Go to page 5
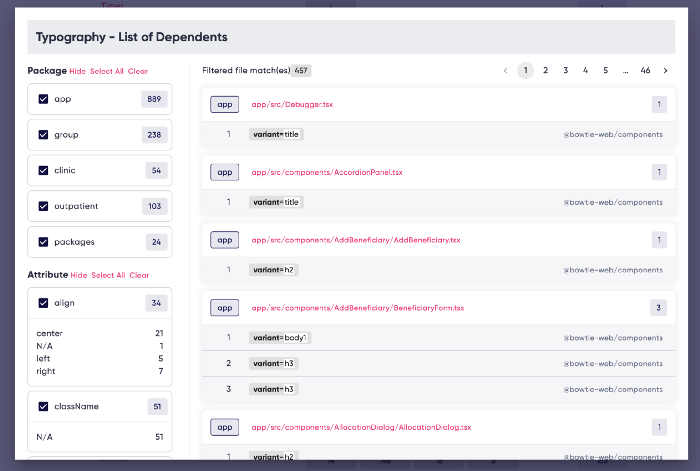The height and width of the screenshot is (471, 700). click(x=605, y=71)
